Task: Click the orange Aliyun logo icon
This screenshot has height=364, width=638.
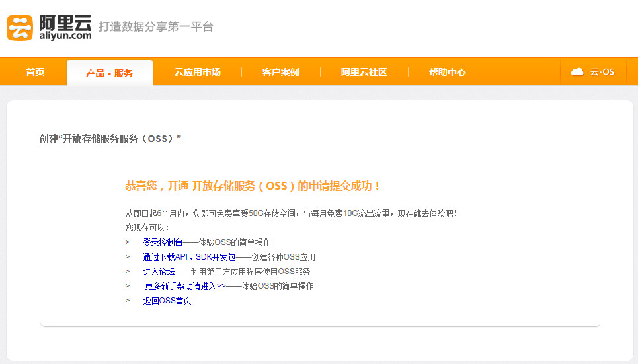Action: tap(20, 28)
